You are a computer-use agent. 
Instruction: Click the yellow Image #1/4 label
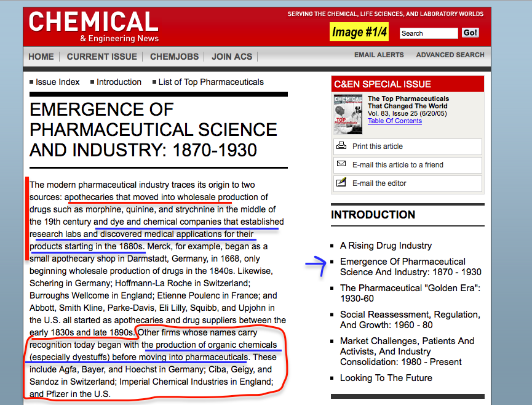pos(360,32)
